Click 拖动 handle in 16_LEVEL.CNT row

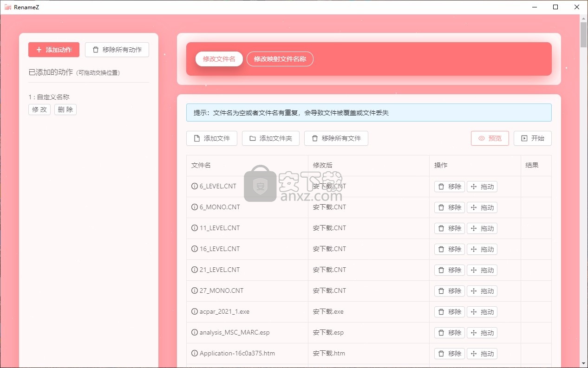[482, 249]
